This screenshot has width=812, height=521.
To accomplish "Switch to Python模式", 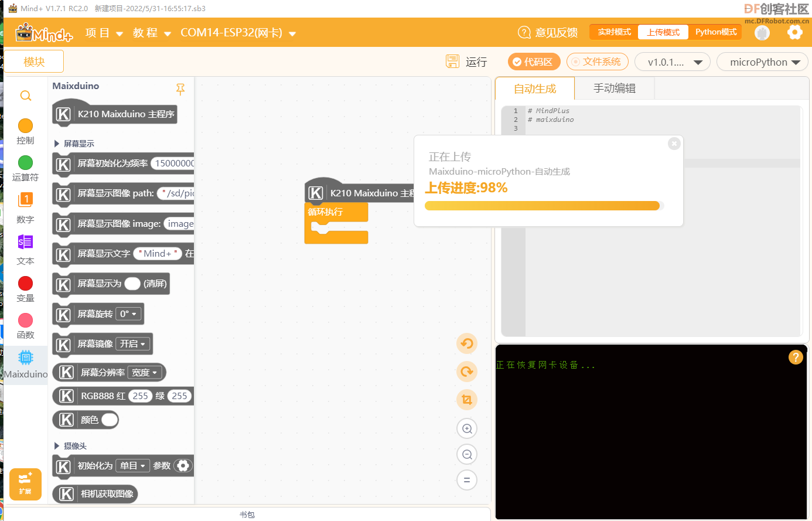I will coord(715,32).
